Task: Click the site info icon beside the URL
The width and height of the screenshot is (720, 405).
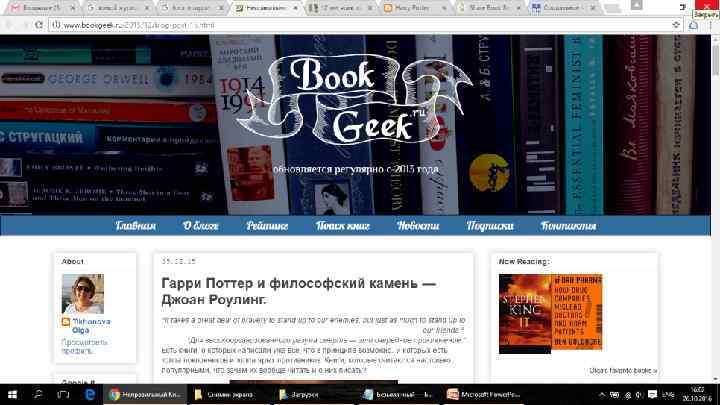Action: tap(56, 25)
